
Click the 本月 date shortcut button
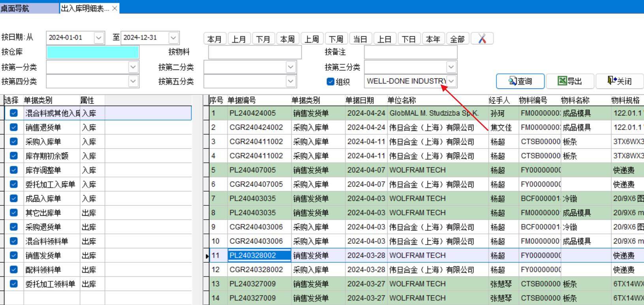coord(214,39)
